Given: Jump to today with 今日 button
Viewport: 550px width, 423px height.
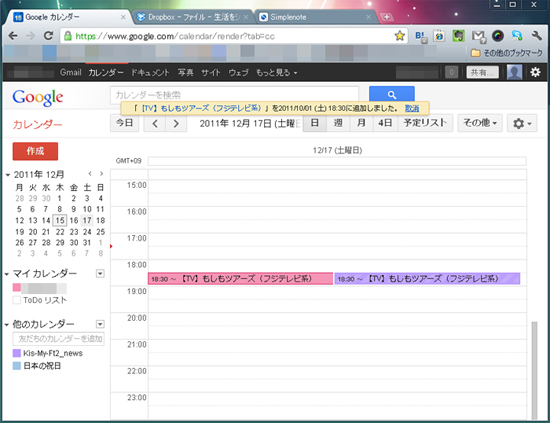Looking at the screenshot, I should click(125, 123).
